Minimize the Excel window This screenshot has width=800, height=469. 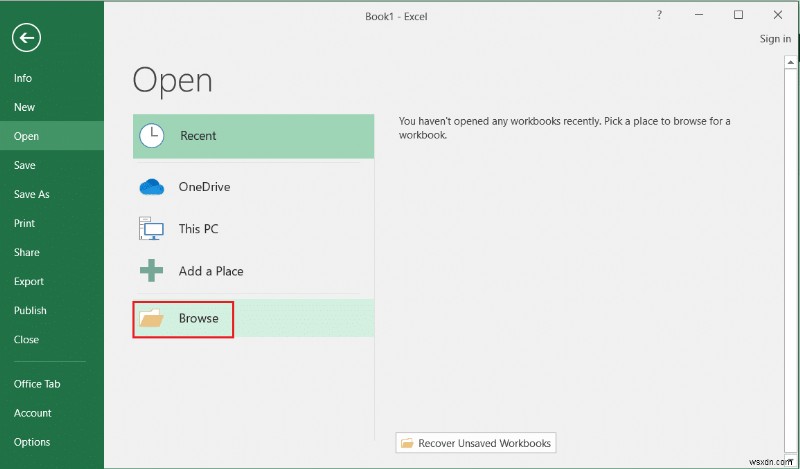[699, 15]
